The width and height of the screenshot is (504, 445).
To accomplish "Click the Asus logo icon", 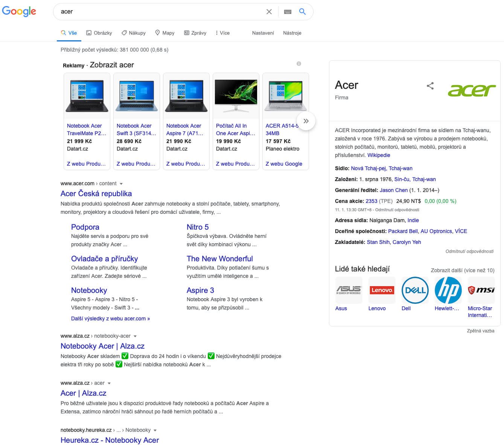I will pyautogui.click(x=349, y=290).
